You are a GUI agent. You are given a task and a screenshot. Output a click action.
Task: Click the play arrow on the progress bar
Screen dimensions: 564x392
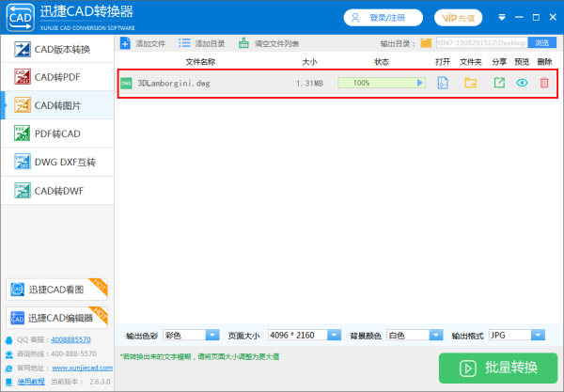[x=420, y=83]
